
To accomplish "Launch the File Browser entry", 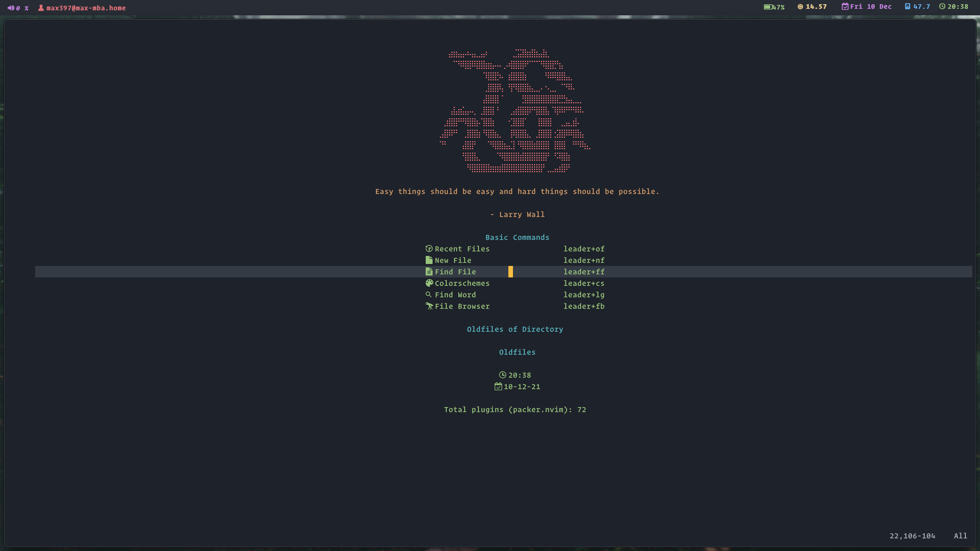I will click(462, 306).
